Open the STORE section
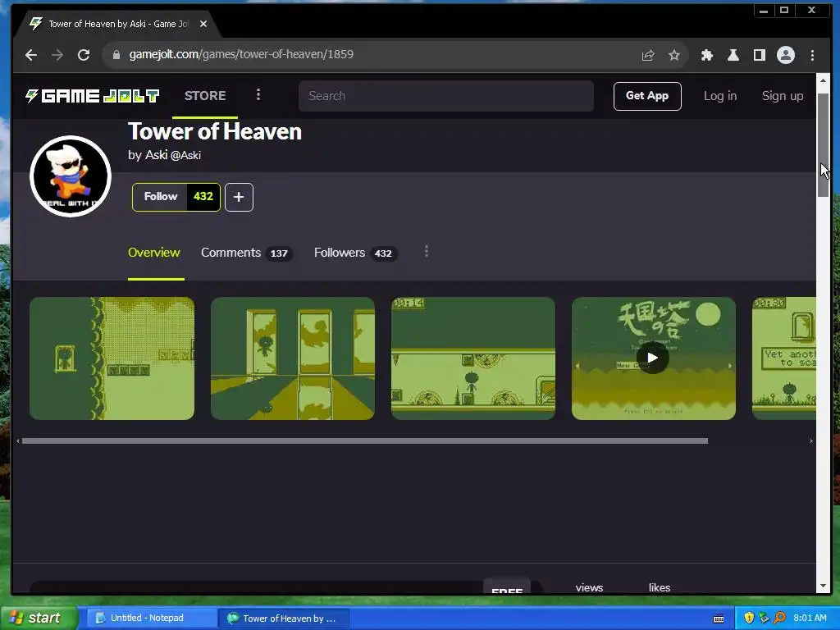840x630 pixels. 205,96
